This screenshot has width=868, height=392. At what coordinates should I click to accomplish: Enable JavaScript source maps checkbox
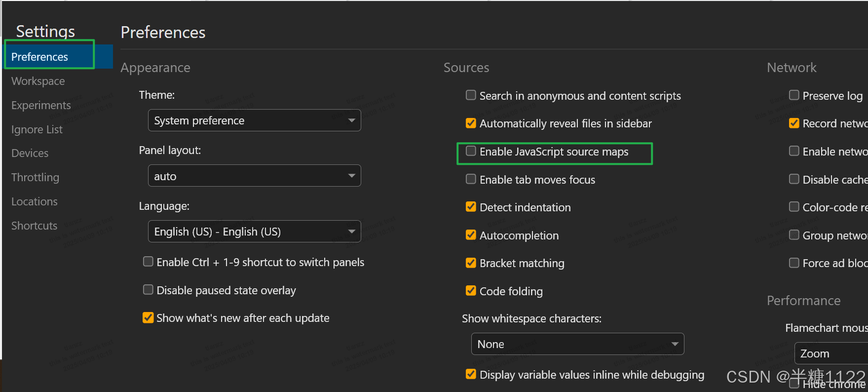click(471, 151)
